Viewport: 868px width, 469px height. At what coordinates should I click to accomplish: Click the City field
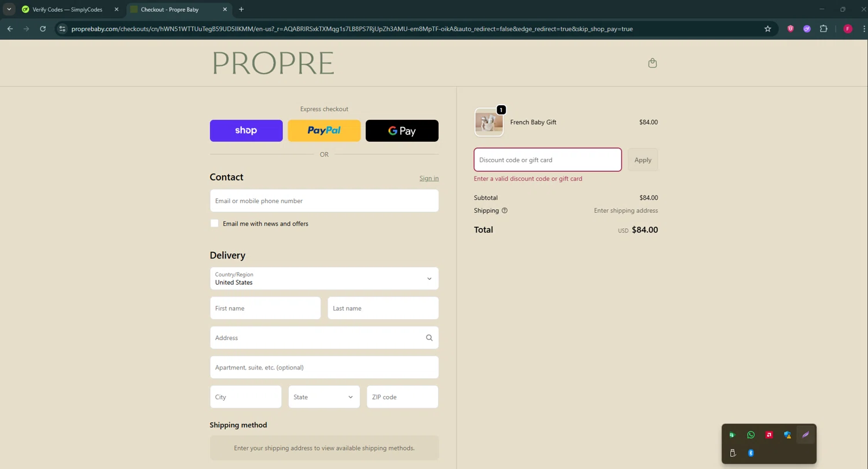click(245, 397)
